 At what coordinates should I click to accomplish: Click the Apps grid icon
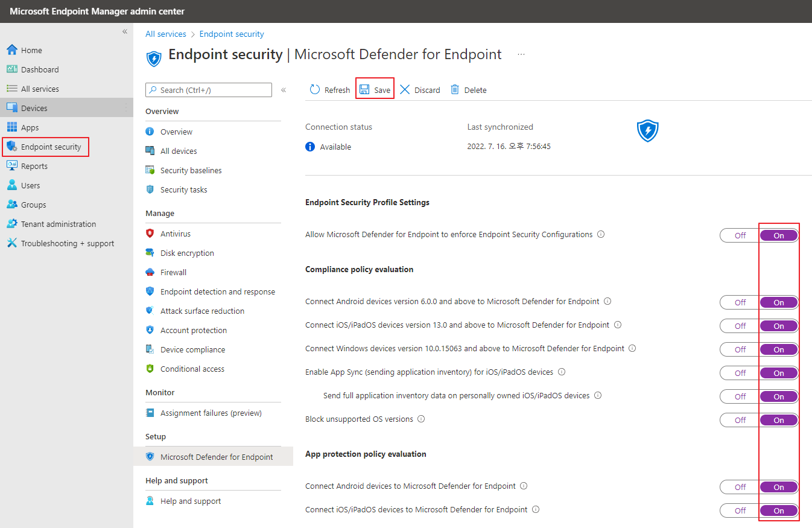tap(11, 127)
